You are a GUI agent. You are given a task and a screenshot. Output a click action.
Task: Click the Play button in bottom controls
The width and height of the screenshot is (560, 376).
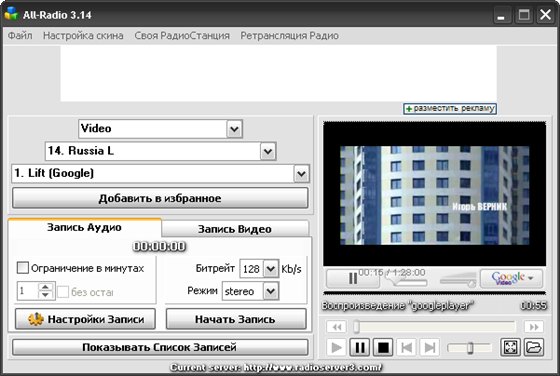click(x=336, y=347)
